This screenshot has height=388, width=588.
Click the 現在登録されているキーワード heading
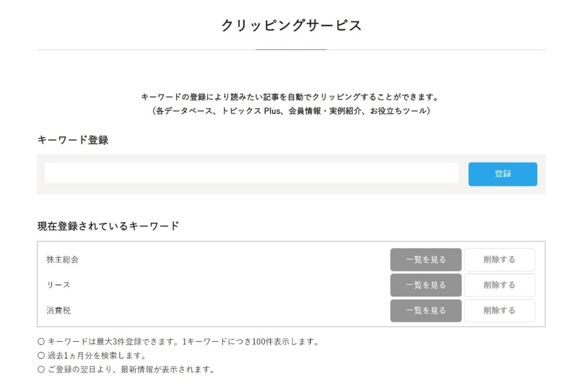[108, 226]
